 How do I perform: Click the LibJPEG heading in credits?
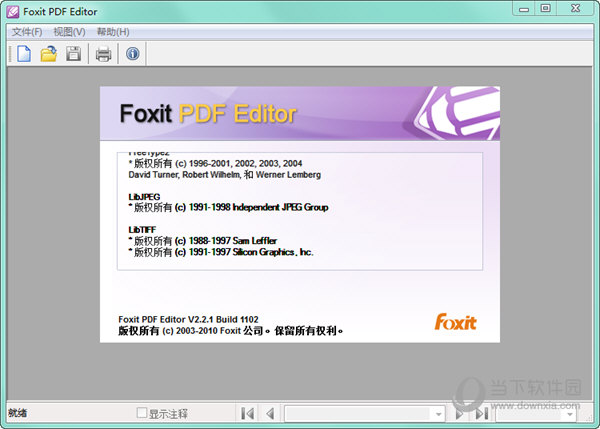coord(144,197)
